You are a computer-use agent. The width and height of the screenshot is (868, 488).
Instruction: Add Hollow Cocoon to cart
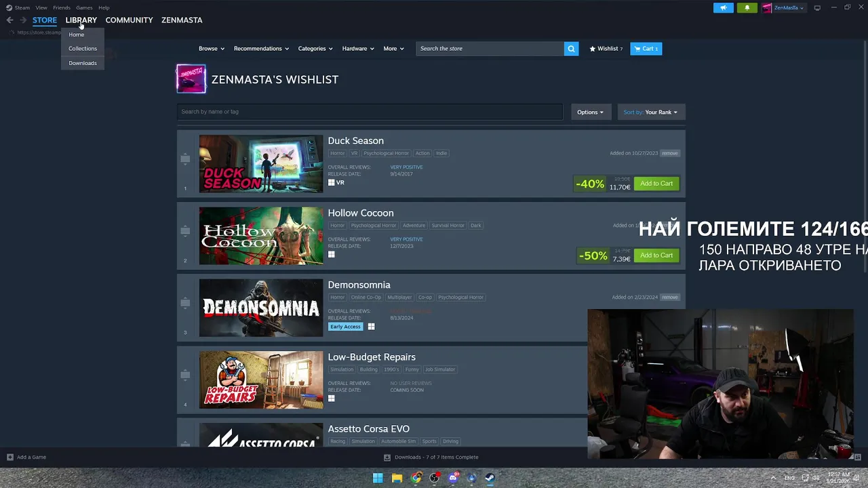(x=656, y=256)
